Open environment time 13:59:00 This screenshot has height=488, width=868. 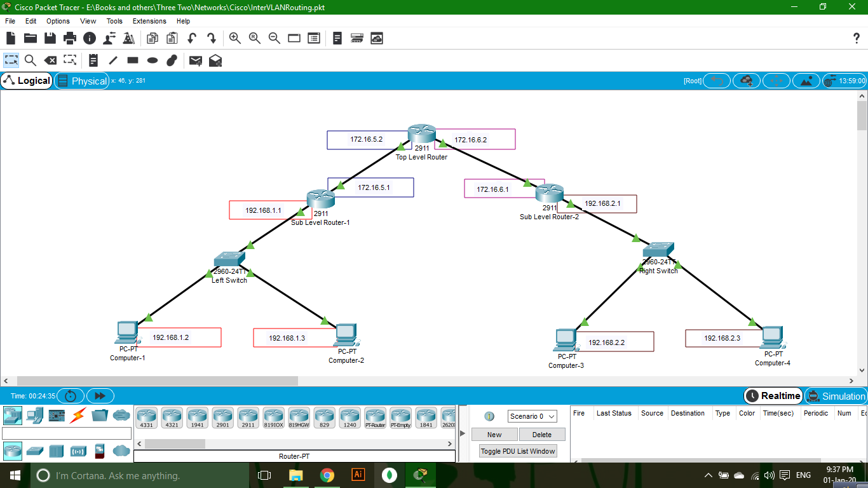pos(844,81)
